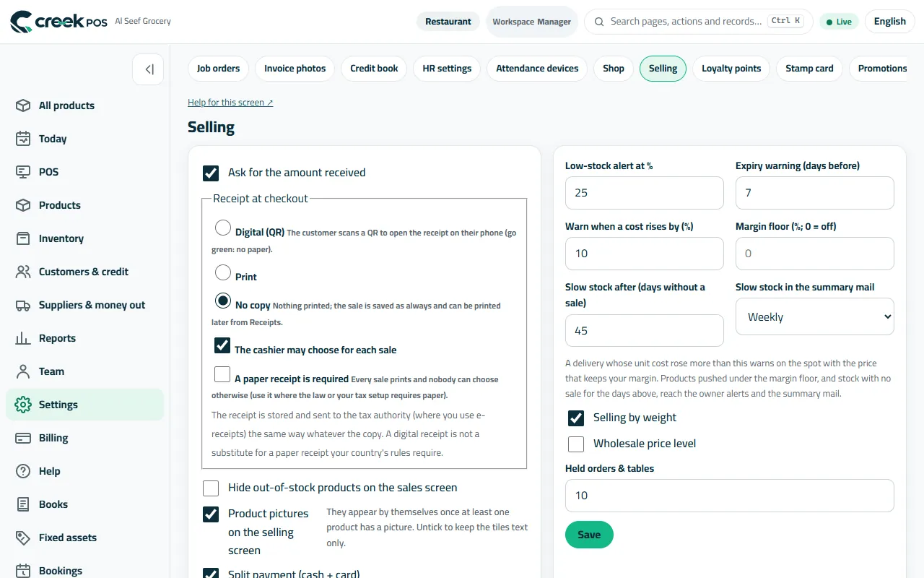Click the Products cube icon
Screen dimensions: 924x578
(23, 205)
